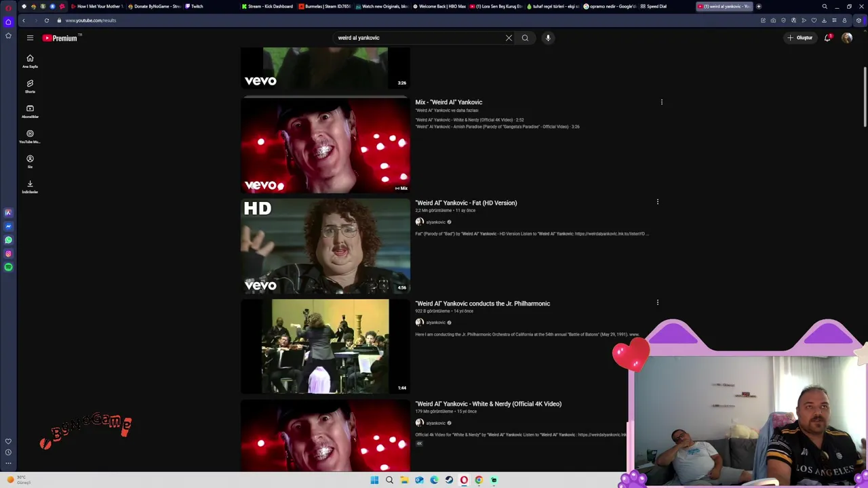Switch to Donate ByNoGame tab
Viewport: 868px width, 488px height.
point(155,6)
